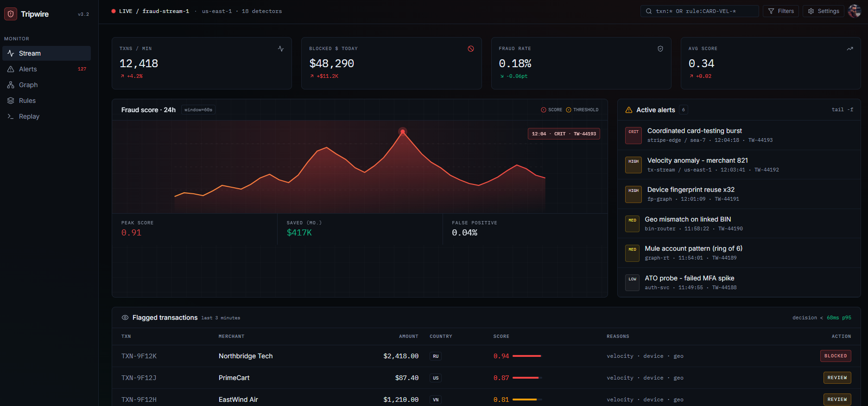Click the active alerts count badge 6

(684, 110)
